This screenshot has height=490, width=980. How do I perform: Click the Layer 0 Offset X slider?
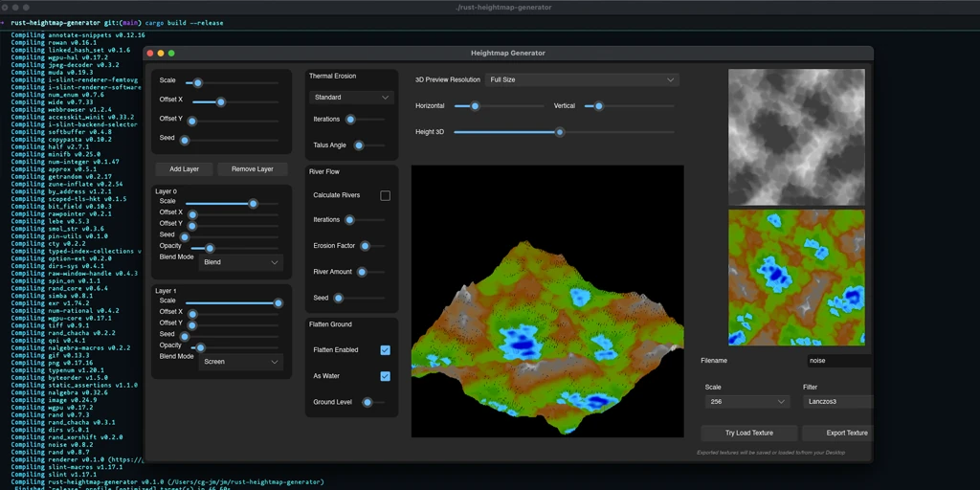(x=234, y=214)
